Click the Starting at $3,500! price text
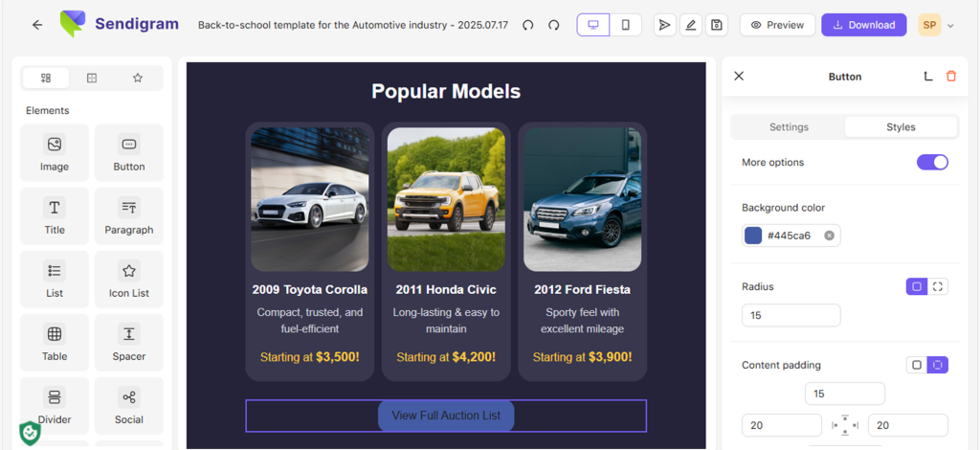980x450 pixels. [309, 357]
